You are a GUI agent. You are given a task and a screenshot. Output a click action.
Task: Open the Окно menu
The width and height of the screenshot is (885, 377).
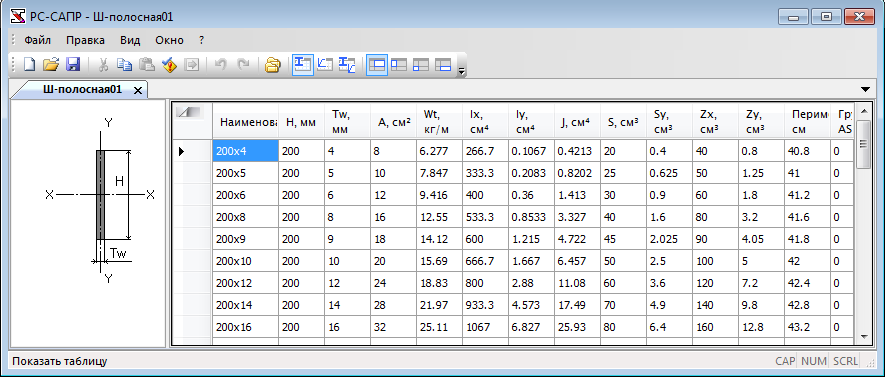[x=169, y=40]
